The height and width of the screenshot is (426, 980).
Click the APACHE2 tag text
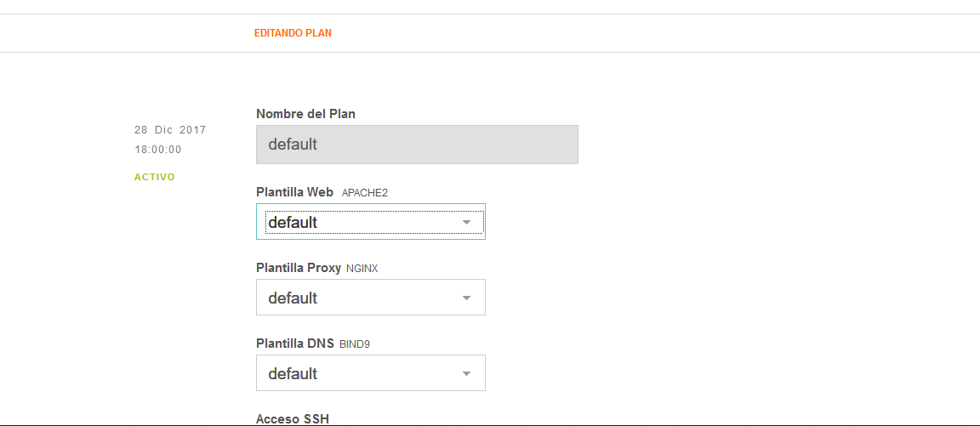click(x=365, y=193)
